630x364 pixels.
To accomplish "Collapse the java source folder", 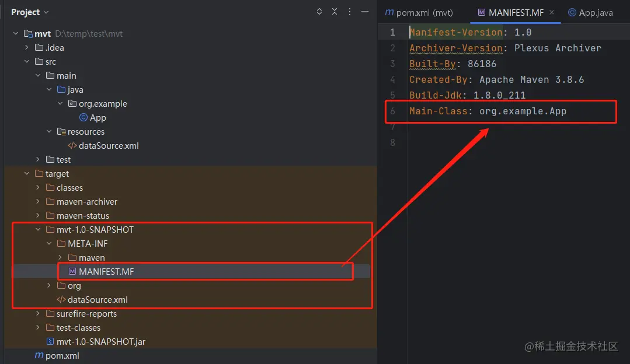I will [49, 89].
